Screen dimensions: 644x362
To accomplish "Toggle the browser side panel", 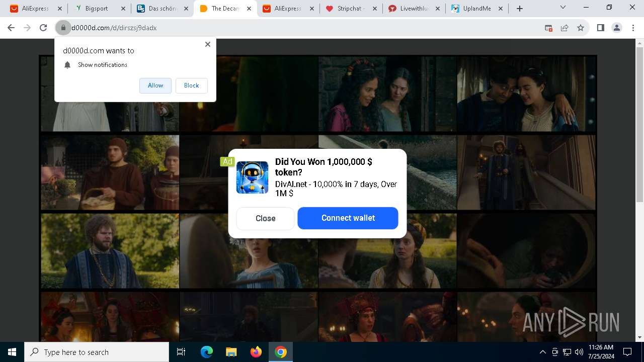I will [600, 28].
